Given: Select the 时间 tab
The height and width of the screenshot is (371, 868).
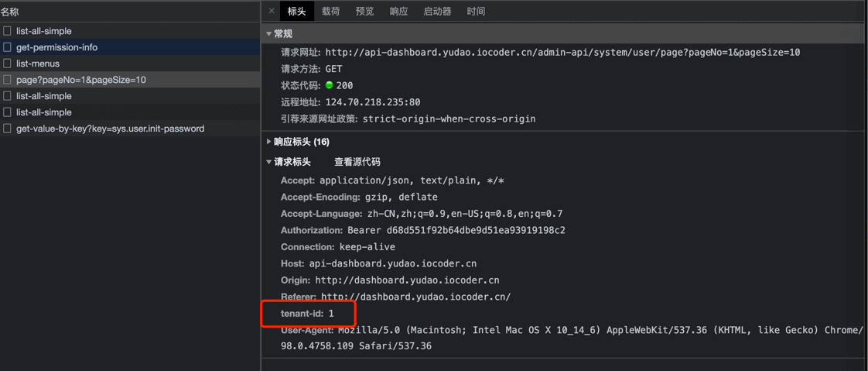Looking at the screenshot, I should tap(476, 11).
